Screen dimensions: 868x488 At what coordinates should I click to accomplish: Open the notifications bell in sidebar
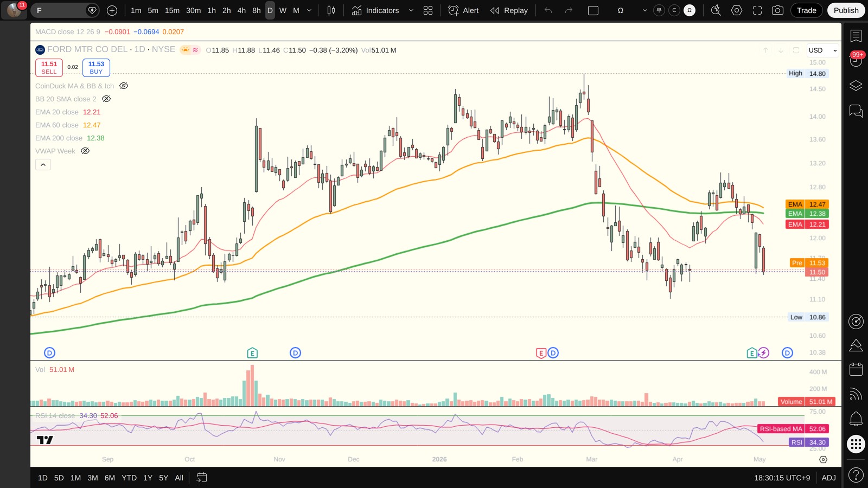(856, 419)
